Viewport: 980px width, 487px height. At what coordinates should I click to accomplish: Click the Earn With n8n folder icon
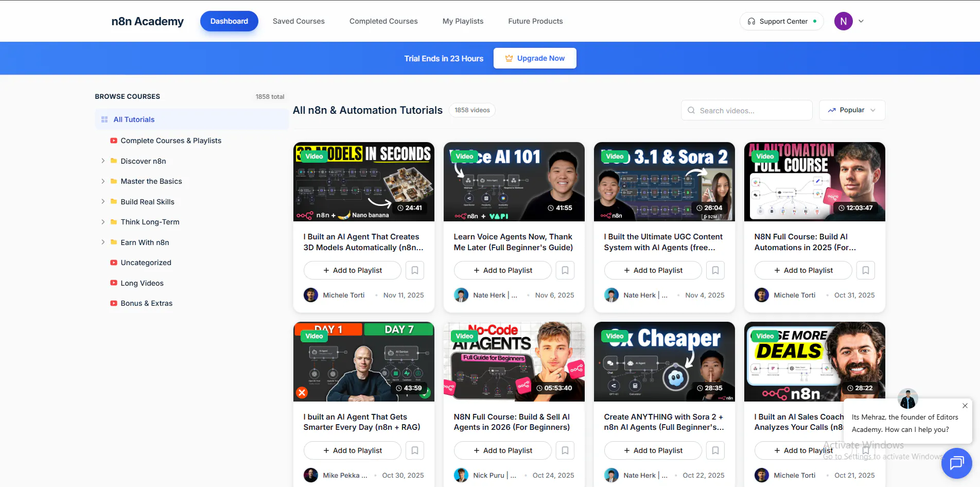[x=114, y=242]
